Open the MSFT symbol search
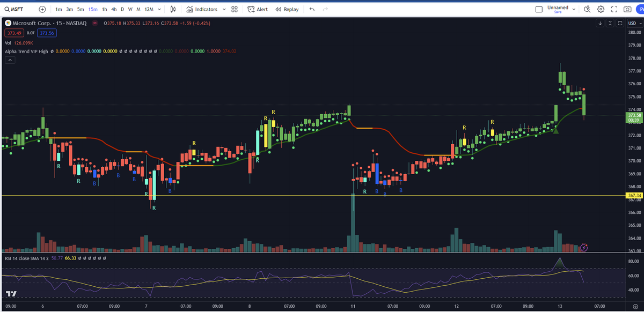Viewport: 644px width, 312px height. 15,9
